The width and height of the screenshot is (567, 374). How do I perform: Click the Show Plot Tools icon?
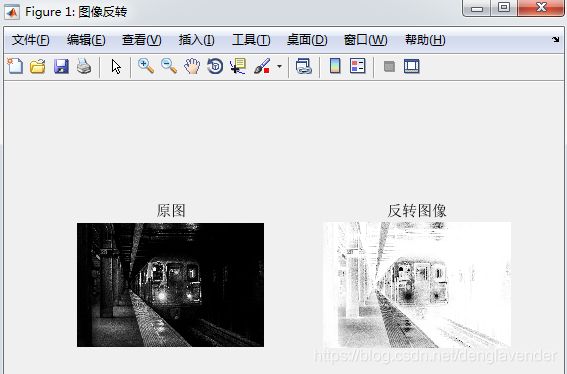click(x=412, y=66)
